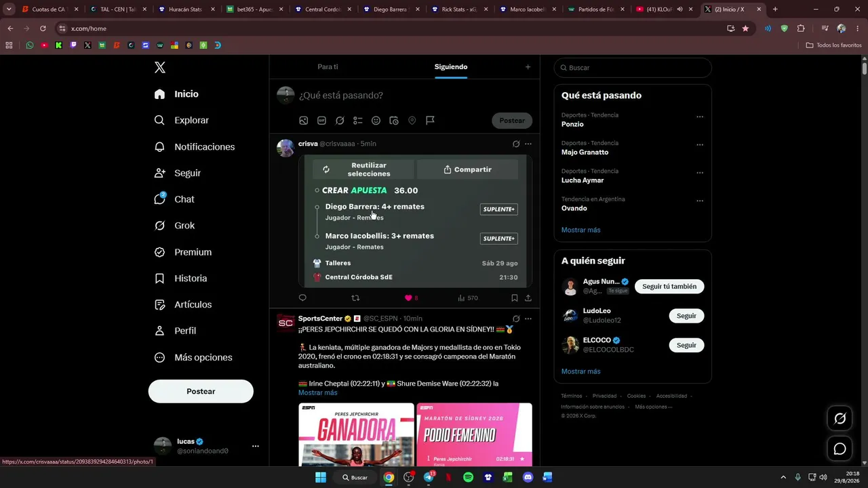
Task: Click the Windows Start button
Action: coord(321,477)
